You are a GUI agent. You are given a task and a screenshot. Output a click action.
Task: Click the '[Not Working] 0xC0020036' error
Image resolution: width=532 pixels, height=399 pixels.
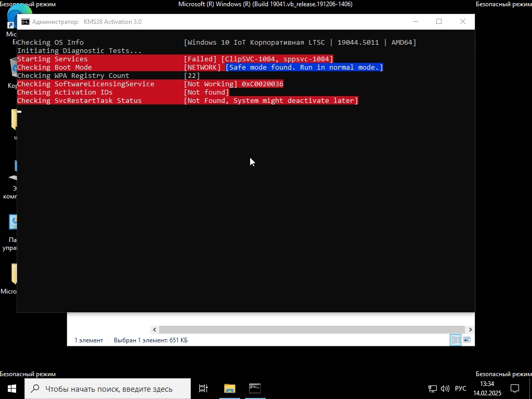(x=233, y=84)
